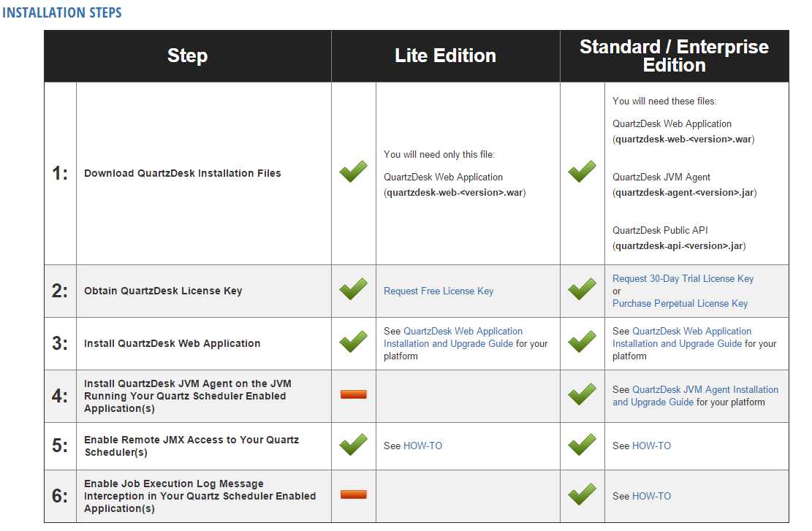Click red dash icon for JVM Agent step
This screenshot has height=531, width=812.
[354, 394]
